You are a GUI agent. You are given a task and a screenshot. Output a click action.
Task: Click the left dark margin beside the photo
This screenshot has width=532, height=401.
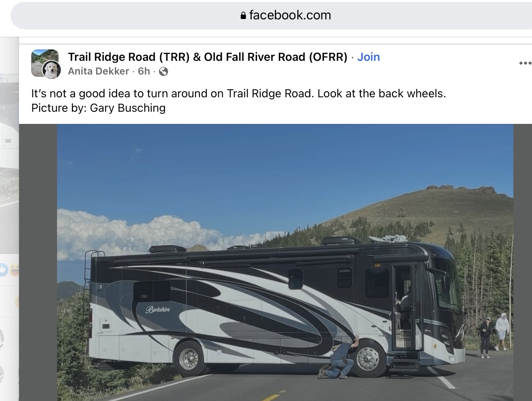point(38,262)
